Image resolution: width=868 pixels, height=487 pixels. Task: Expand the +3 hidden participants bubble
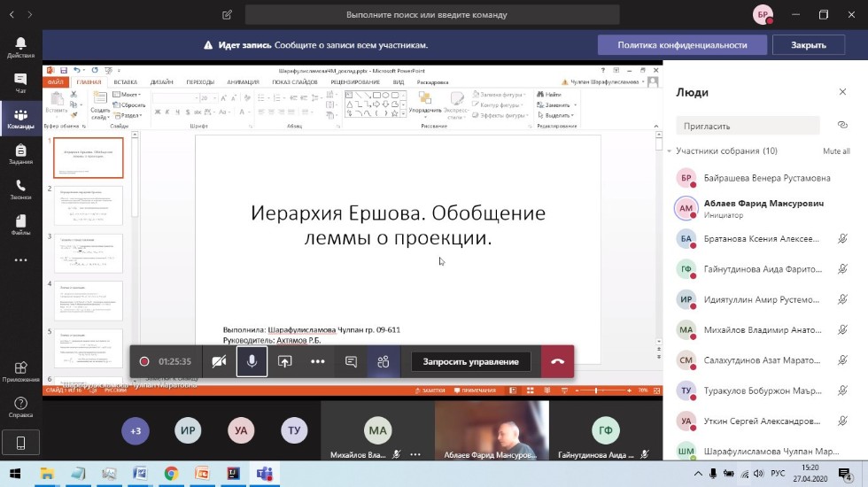coord(136,431)
